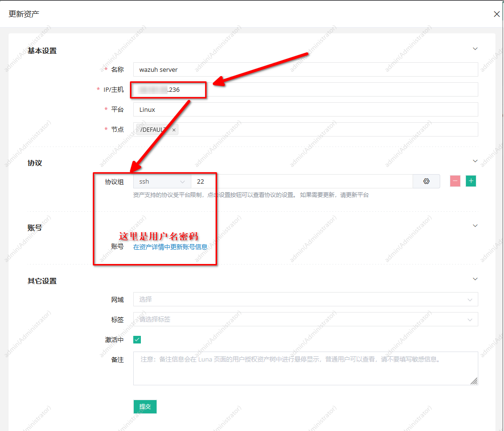Close the 更新资产 dialog with X
Viewport: 504px width, 431px height.
[497, 14]
